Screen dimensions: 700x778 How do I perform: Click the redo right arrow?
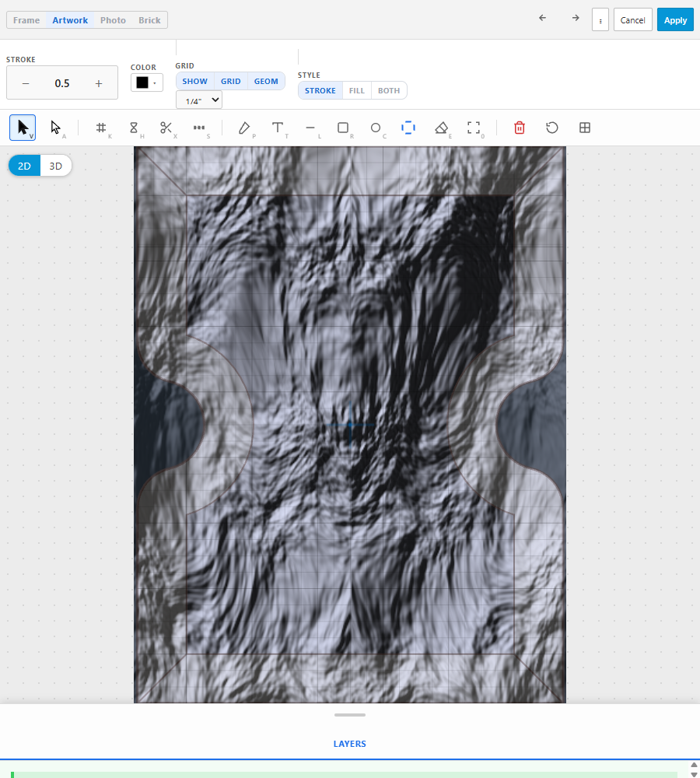click(x=576, y=18)
